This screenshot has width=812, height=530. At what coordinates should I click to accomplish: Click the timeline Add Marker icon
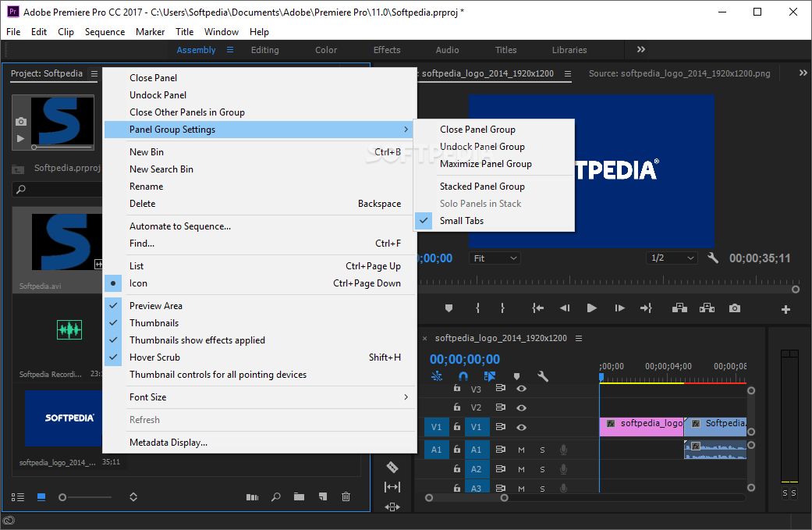pyautogui.click(x=516, y=376)
